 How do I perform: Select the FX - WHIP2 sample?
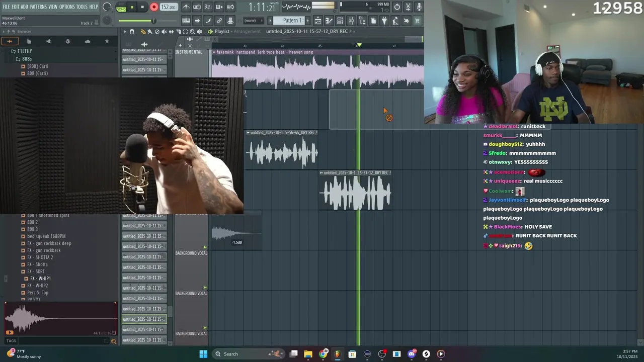click(38, 286)
